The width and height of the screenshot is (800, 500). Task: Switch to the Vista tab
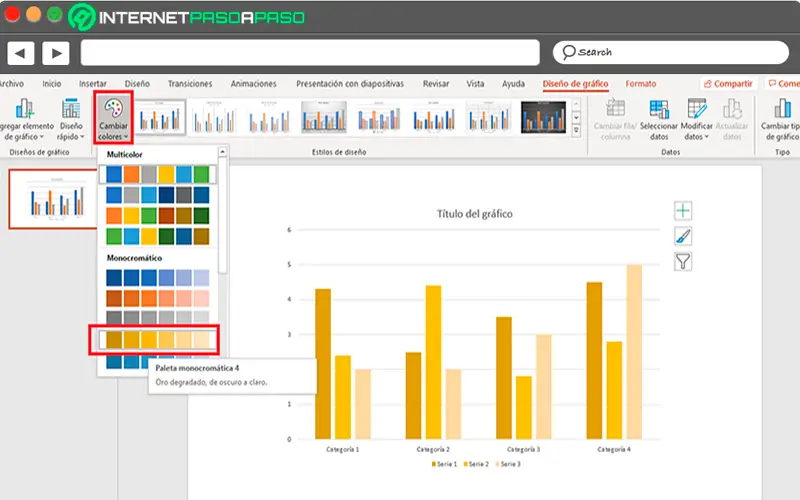click(x=475, y=84)
